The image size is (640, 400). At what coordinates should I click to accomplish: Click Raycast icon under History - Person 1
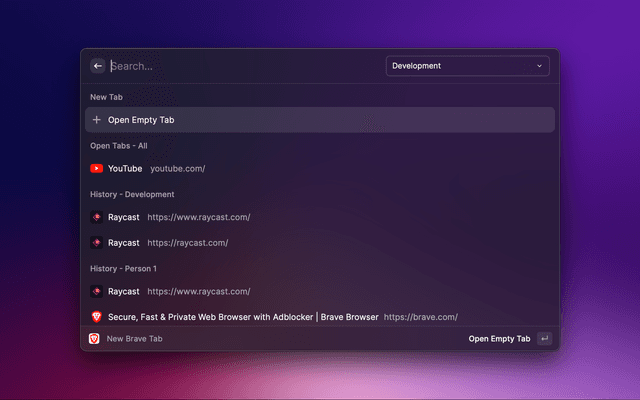click(97, 292)
